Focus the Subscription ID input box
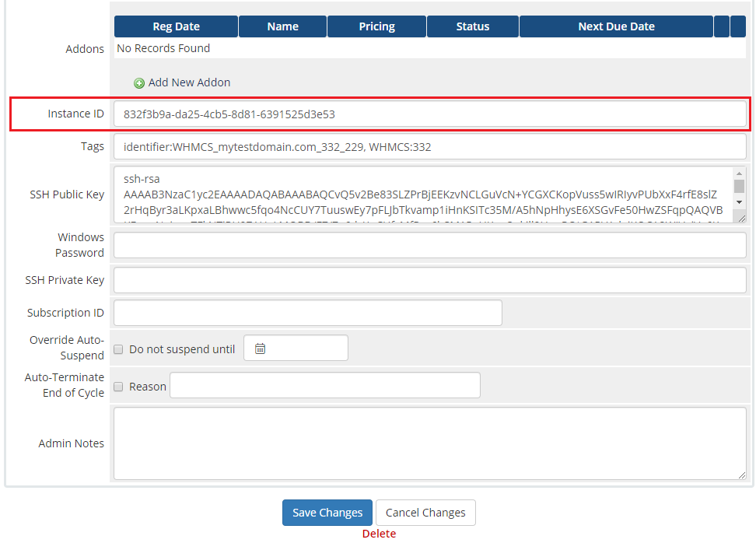This screenshot has height=543, width=756. coord(308,313)
